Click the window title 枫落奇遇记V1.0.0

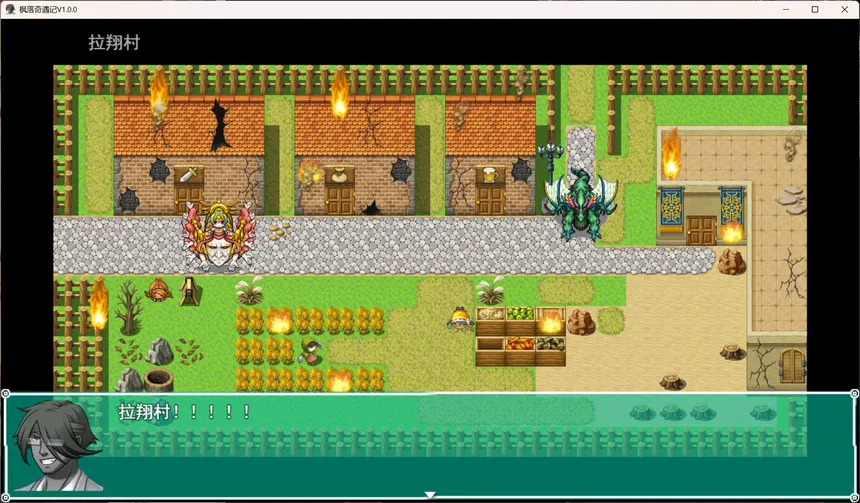point(48,9)
